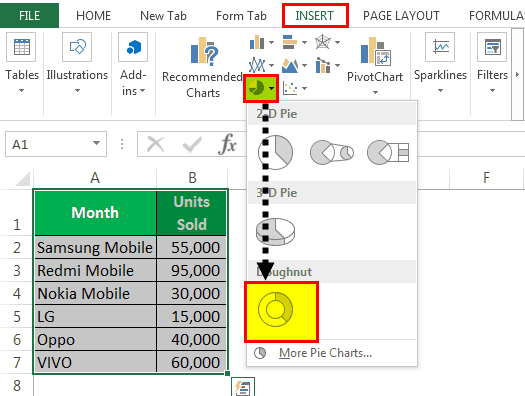
Task: Select the LG cell
Action: pyautogui.click(x=95, y=316)
